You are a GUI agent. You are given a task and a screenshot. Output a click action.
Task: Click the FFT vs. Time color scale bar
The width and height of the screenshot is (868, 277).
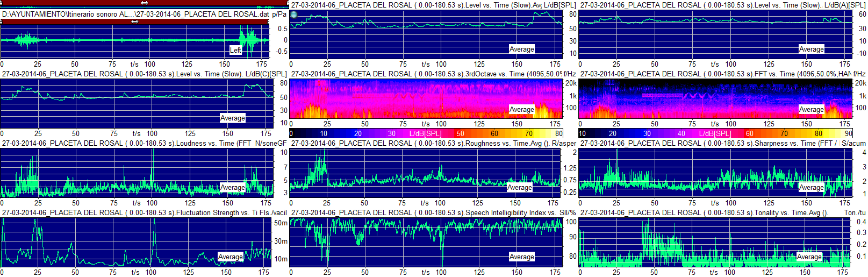point(715,133)
